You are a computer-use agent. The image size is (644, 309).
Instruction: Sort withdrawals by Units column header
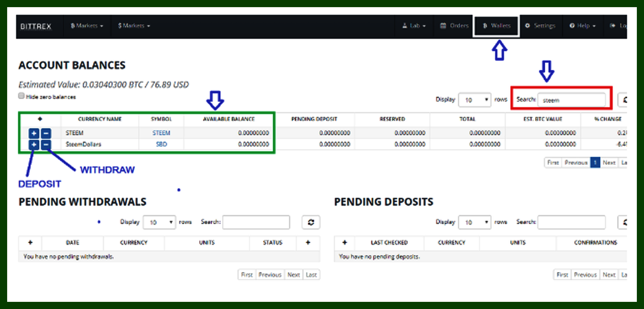207,242
